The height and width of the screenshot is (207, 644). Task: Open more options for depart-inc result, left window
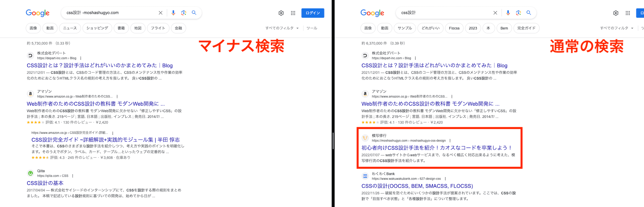(x=81, y=58)
